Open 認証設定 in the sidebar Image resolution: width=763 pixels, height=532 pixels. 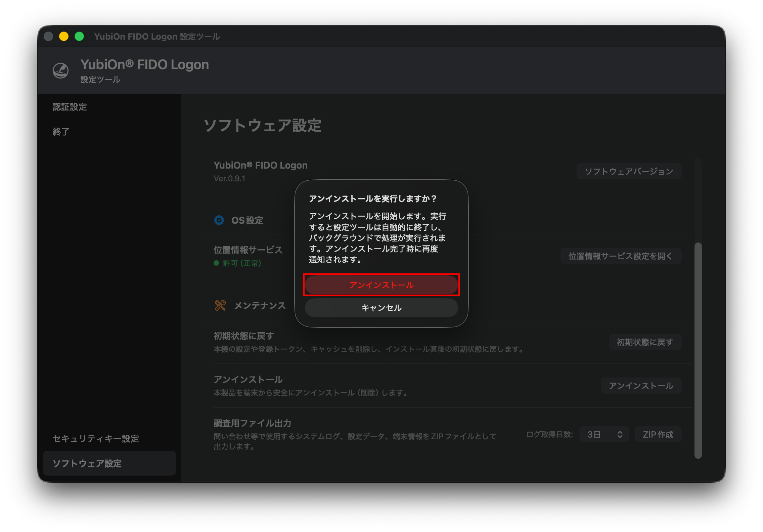pyautogui.click(x=70, y=107)
